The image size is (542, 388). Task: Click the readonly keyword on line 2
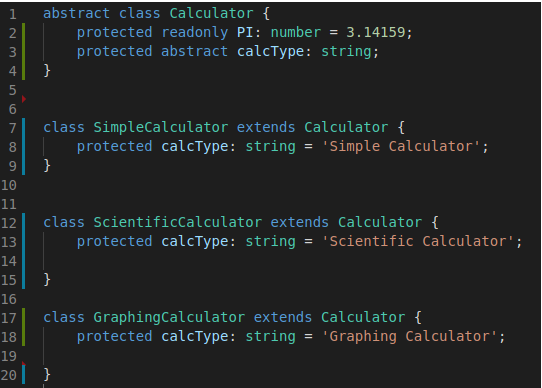pyautogui.click(x=195, y=32)
